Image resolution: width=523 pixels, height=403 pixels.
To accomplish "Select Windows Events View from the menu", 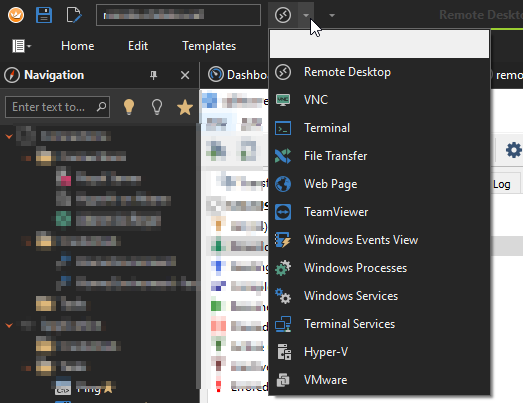I will click(x=379, y=240).
